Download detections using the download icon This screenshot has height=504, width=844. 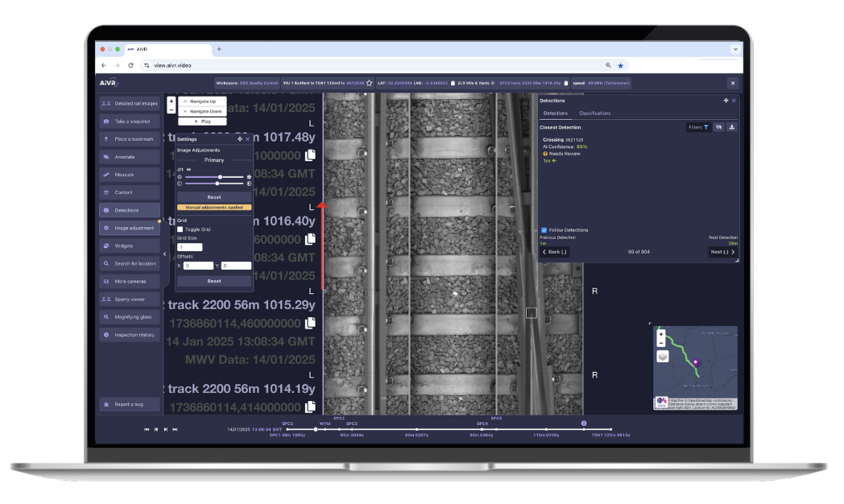pos(732,127)
